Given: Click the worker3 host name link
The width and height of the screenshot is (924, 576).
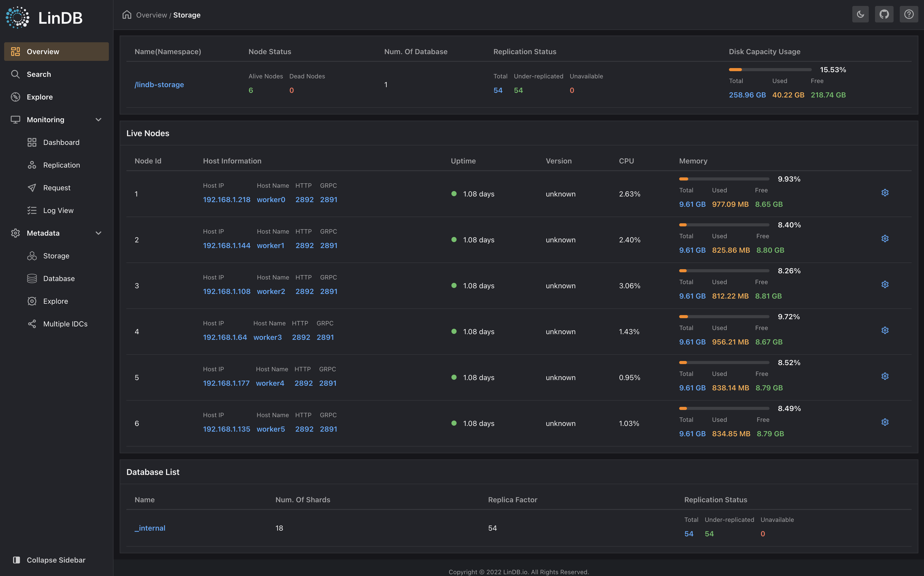Looking at the screenshot, I should click(x=268, y=337).
